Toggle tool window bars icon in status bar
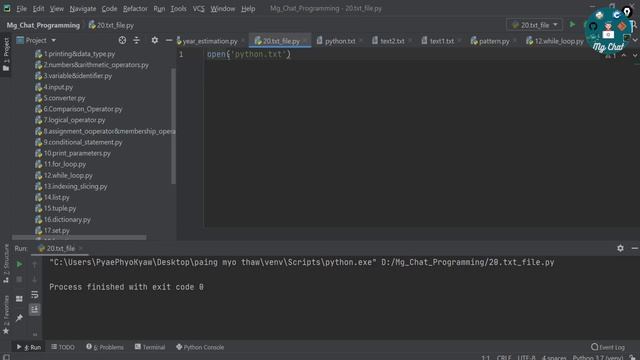This screenshot has width=640, height=360. click(x=6, y=357)
